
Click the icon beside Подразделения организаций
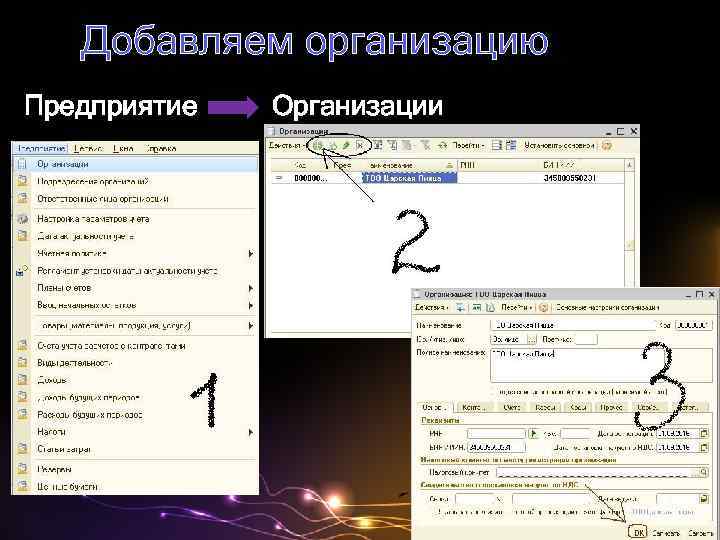(x=22, y=181)
